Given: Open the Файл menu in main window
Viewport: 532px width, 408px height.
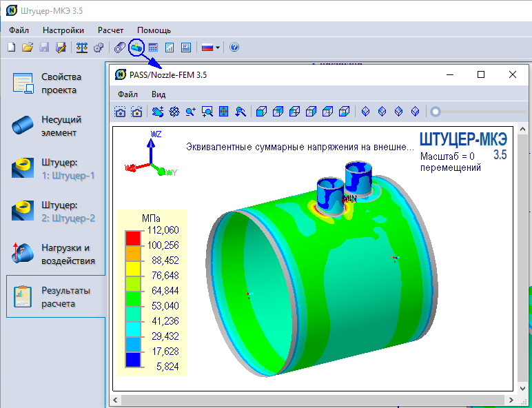Looking at the screenshot, I should pos(19,30).
